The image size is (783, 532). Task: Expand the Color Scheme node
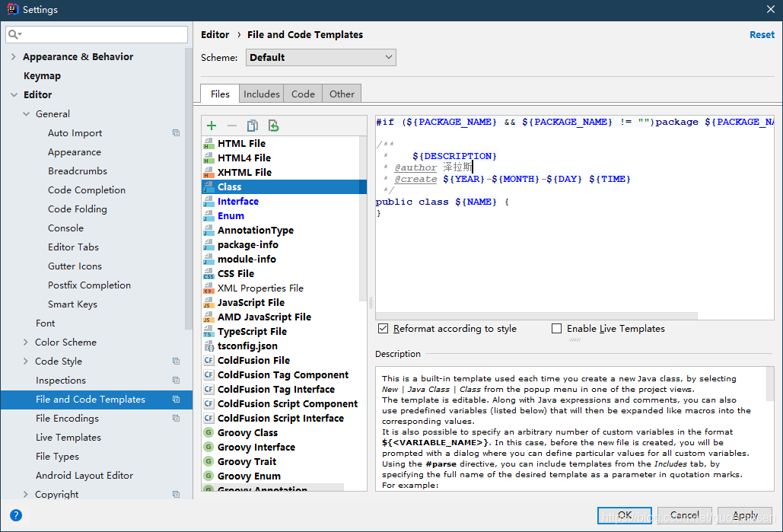[25, 342]
